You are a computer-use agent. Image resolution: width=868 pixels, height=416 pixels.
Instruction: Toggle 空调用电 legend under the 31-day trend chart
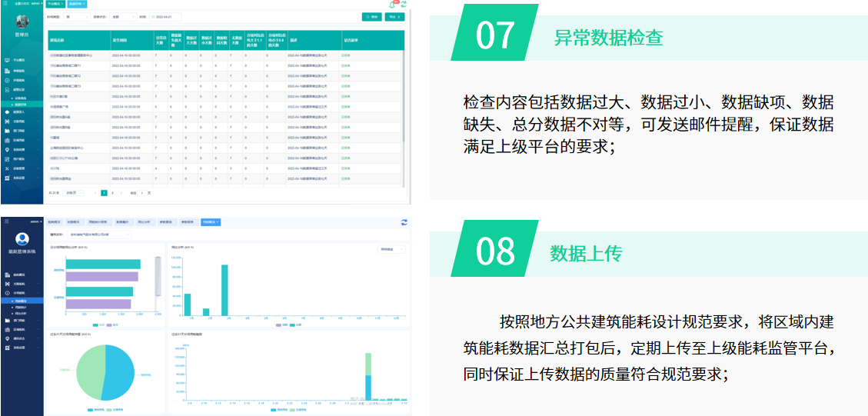click(299, 410)
